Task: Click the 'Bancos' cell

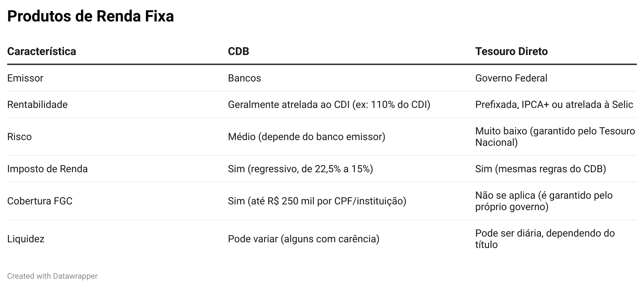Action: (244, 78)
